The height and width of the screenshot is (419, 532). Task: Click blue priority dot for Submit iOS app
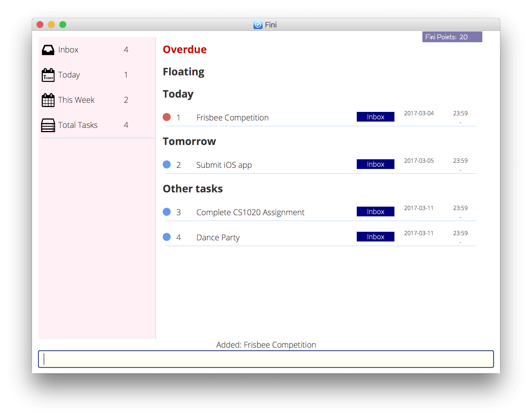[x=167, y=164]
